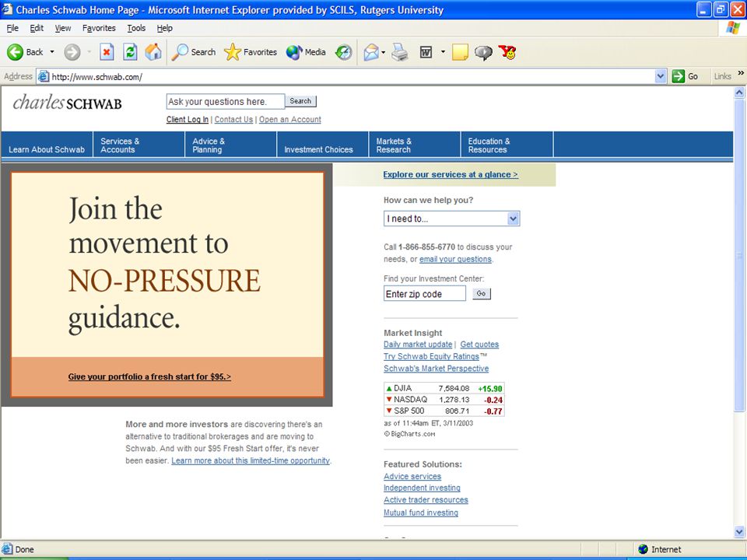
Task: Click the 'Active trader resources' link
Action: (426, 499)
